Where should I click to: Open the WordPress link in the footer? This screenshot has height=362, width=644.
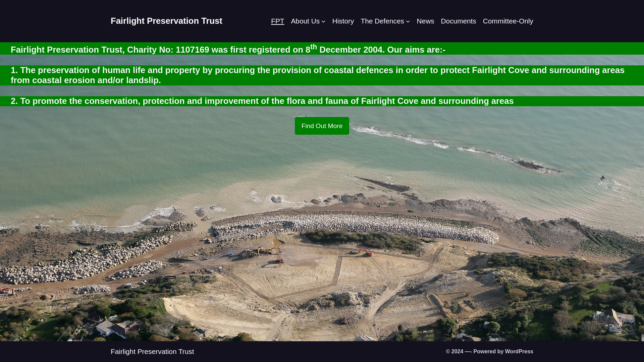[519, 351]
